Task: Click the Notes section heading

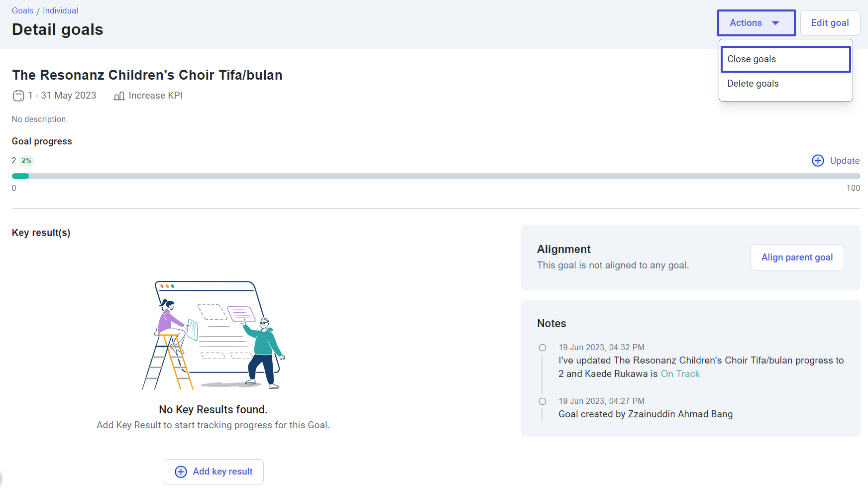Action: pyautogui.click(x=551, y=324)
